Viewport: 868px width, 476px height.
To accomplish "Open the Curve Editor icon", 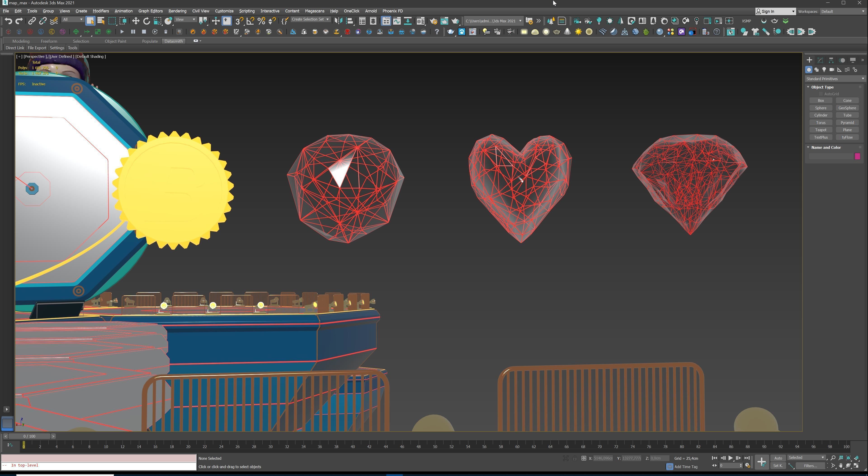I will [397, 21].
